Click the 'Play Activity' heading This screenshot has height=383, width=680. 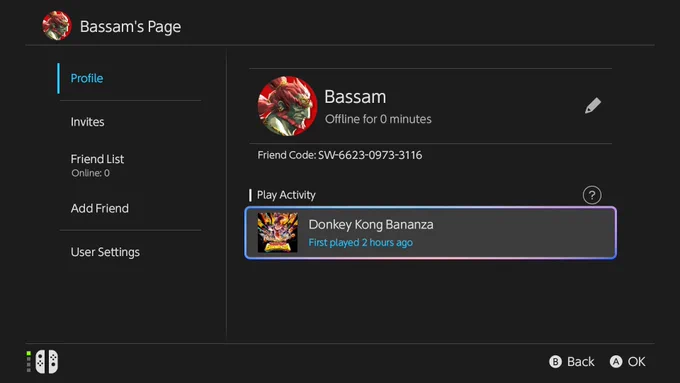286,195
